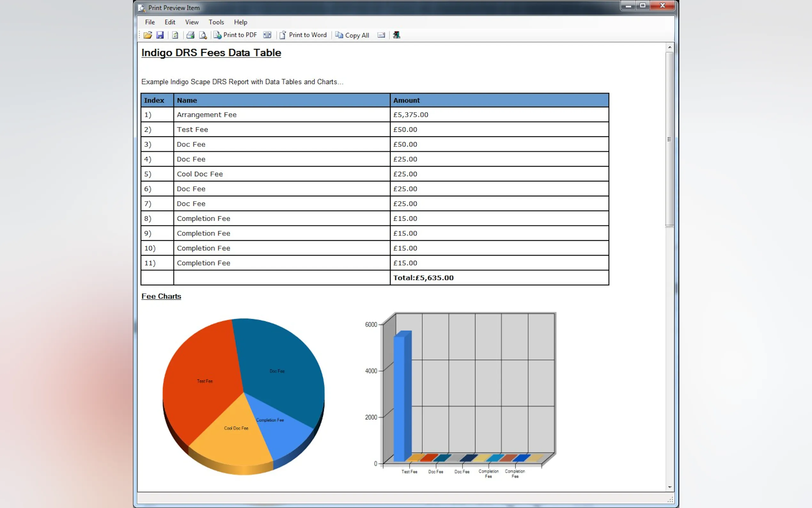Click Copy All in toolbar
Screen dimensions: 812x508
point(353,35)
